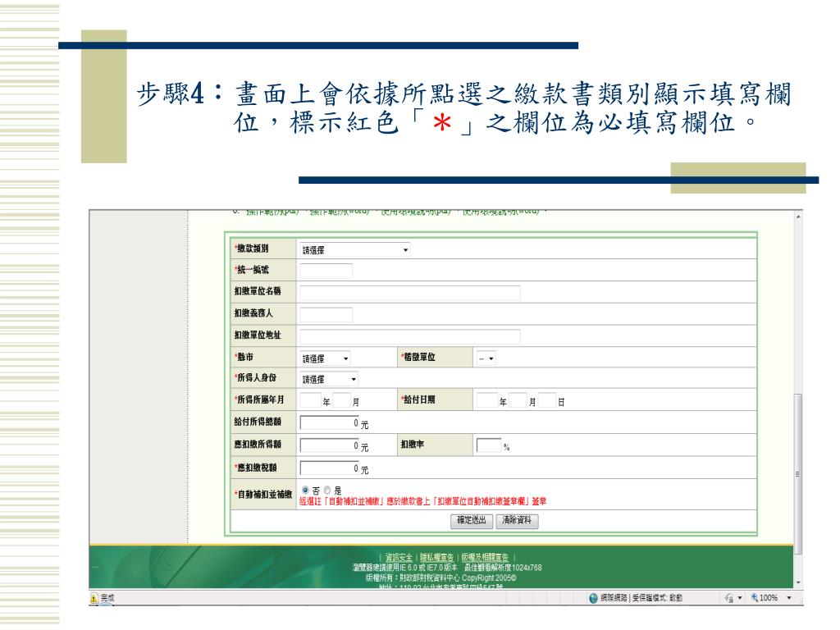Click the 扣繳單位地址 text field
Viewport: 840px width, 630px height.
click(410, 336)
